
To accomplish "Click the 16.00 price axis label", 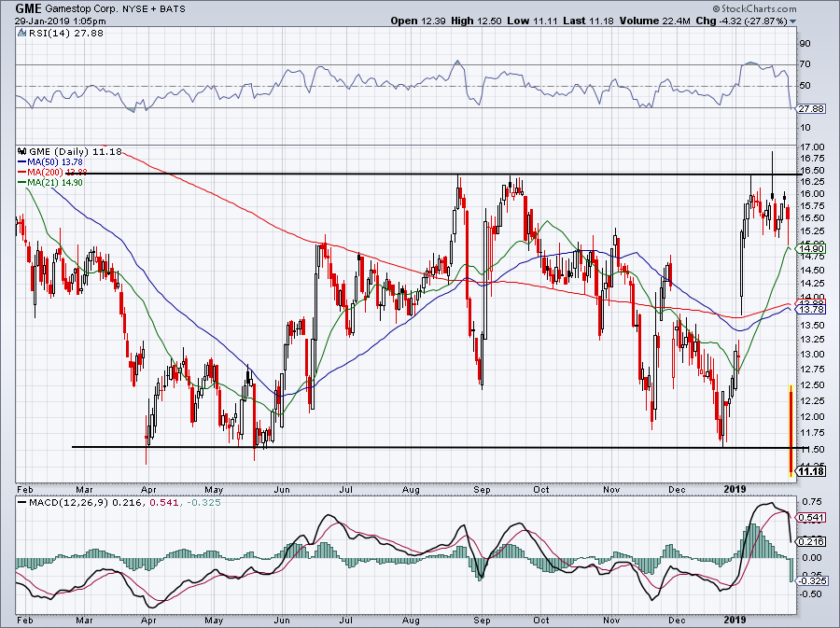I will point(811,194).
